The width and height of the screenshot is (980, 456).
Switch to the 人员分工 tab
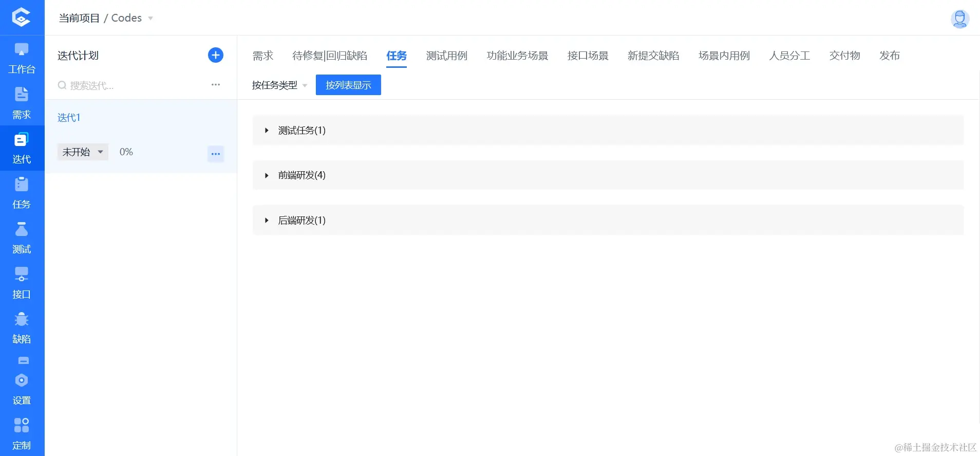tap(789, 56)
